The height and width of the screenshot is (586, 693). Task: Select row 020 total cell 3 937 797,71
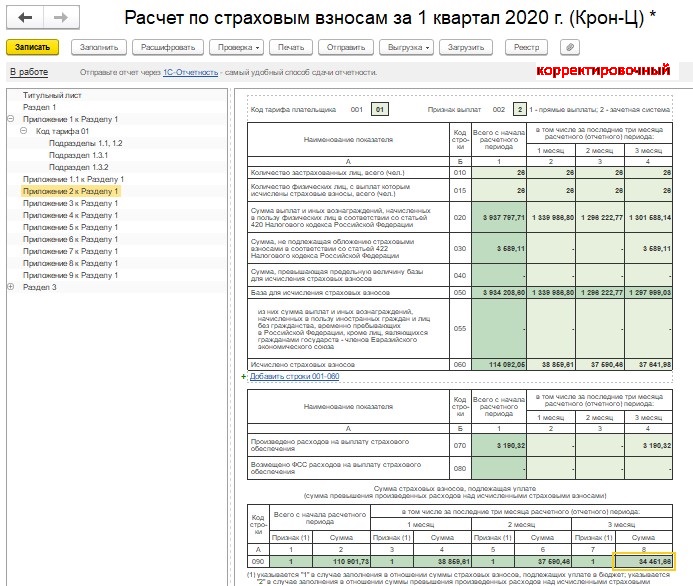(499, 217)
